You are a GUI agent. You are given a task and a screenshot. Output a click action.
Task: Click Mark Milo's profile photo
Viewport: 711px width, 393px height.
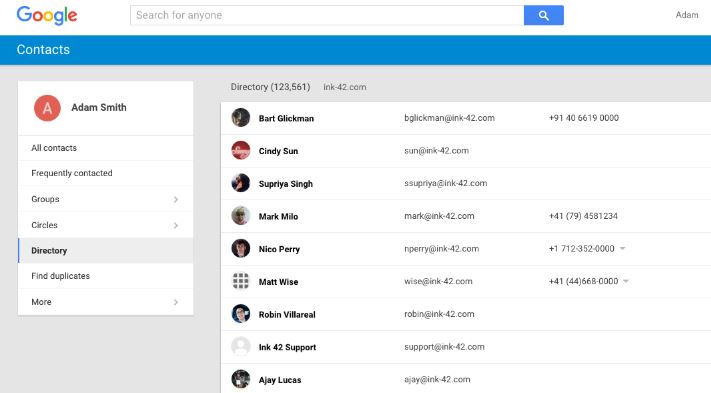[x=241, y=216]
